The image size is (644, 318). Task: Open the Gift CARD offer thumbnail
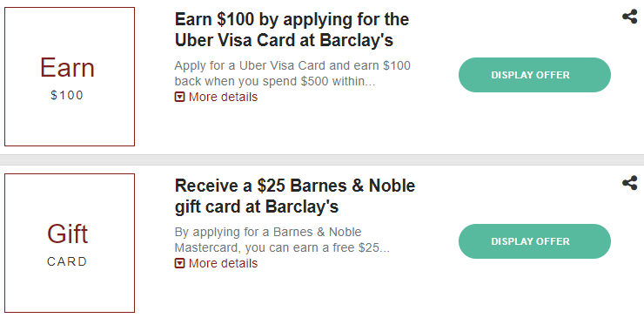point(70,243)
